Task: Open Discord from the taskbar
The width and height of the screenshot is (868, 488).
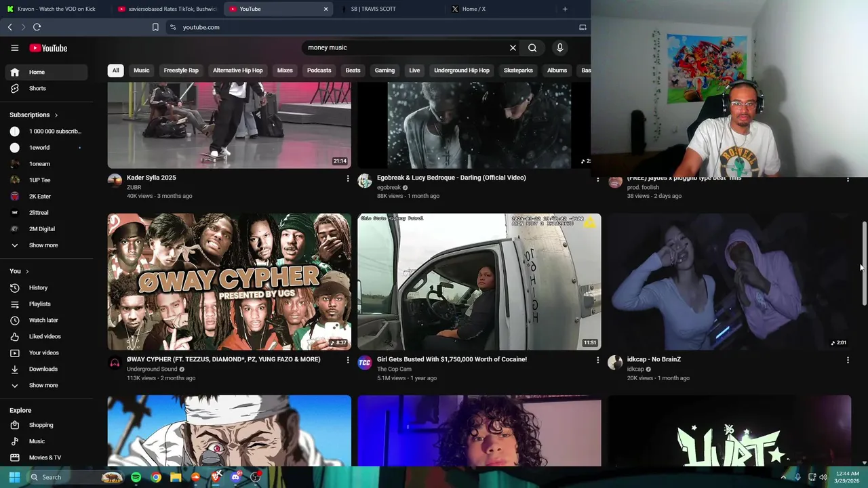Action: (235, 477)
